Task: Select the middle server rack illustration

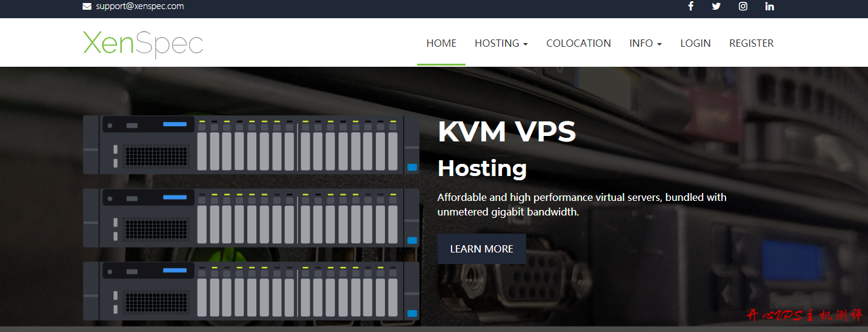Action: coord(251,217)
